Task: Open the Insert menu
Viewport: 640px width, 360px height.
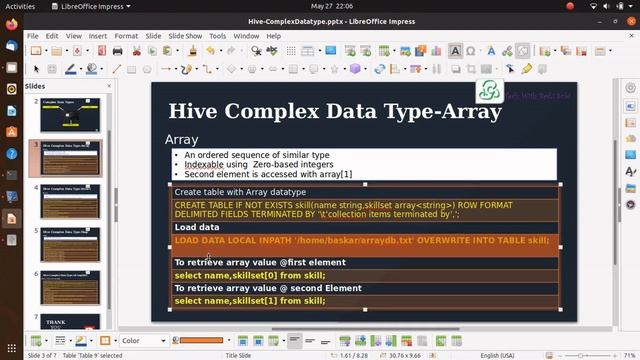Action: pos(98,36)
